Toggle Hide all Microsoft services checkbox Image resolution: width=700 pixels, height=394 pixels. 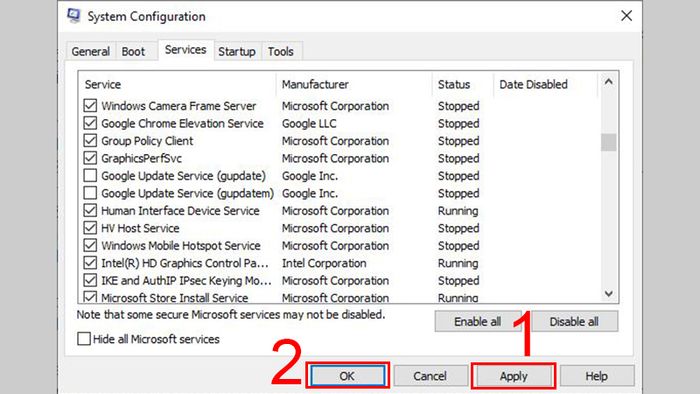84,339
